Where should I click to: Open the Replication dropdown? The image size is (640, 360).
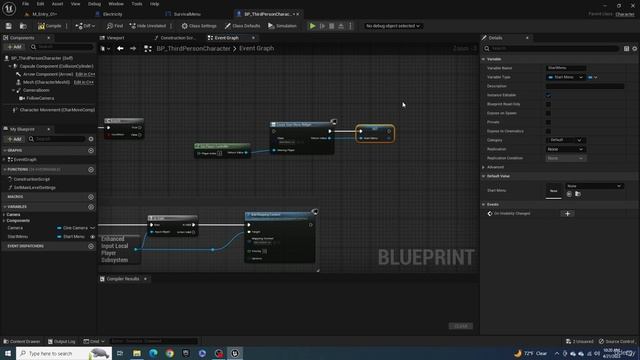565,149
